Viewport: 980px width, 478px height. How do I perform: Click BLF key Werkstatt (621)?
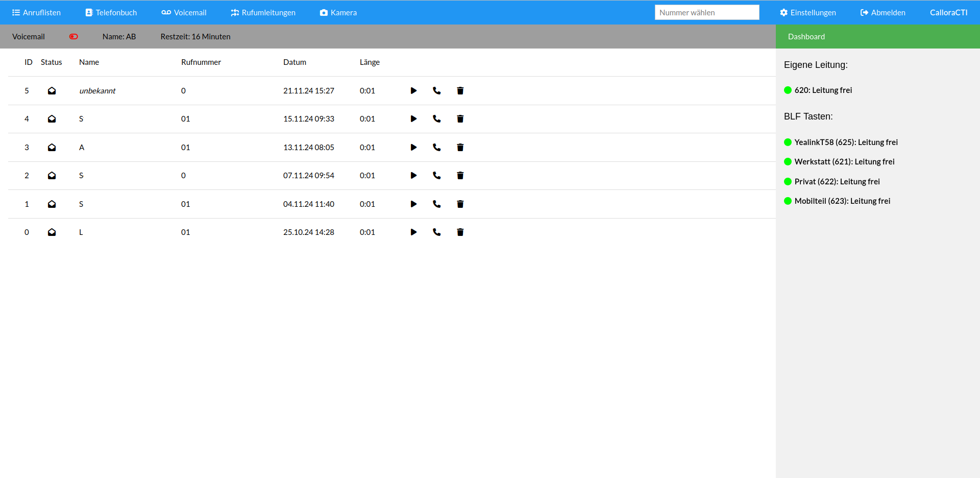(x=839, y=162)
